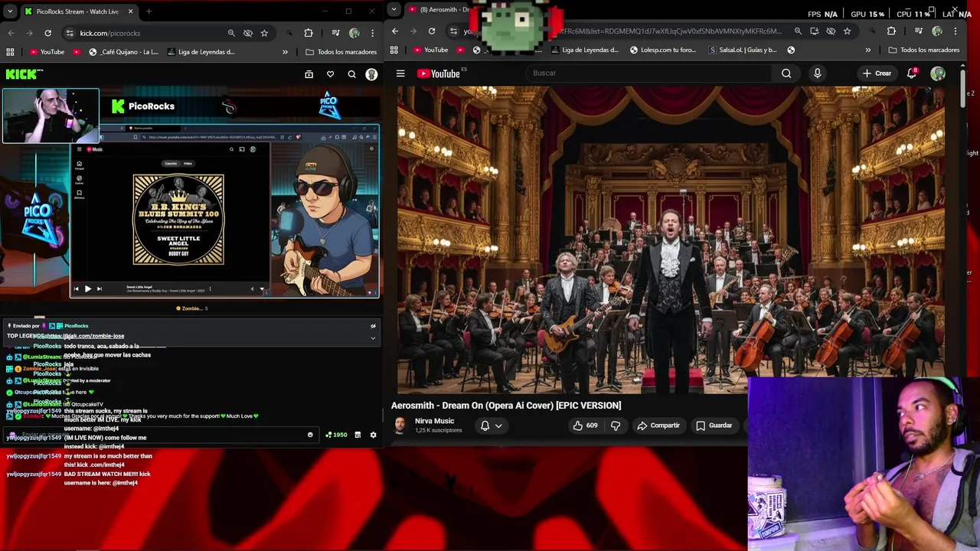Click Guardar under the video

[x=714, y=425]
